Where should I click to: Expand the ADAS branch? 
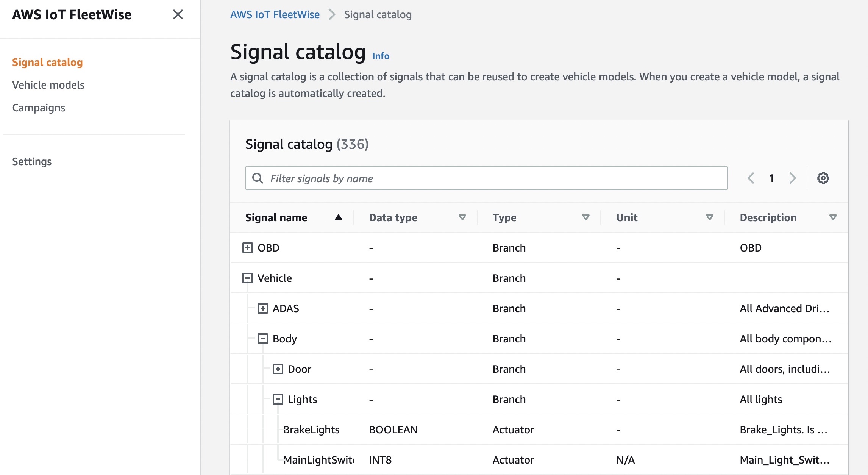click(x=263, y=308)
